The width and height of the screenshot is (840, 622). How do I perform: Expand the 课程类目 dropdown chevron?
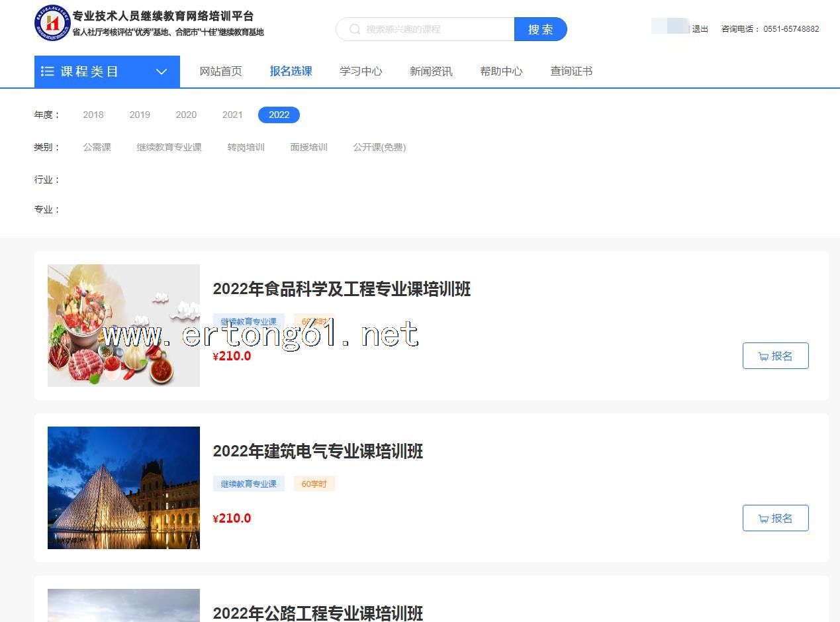tap(162, 72)
